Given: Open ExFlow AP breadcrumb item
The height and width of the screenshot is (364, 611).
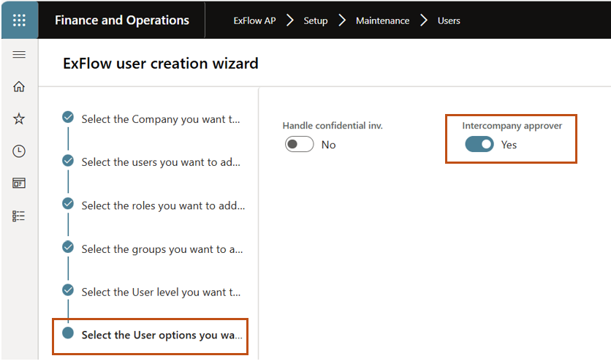Looking at the screenshot, I should (254, 20).
